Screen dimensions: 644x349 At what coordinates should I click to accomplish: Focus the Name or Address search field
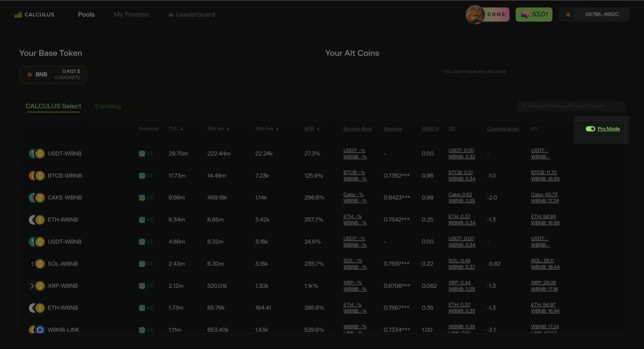[571, 106]
